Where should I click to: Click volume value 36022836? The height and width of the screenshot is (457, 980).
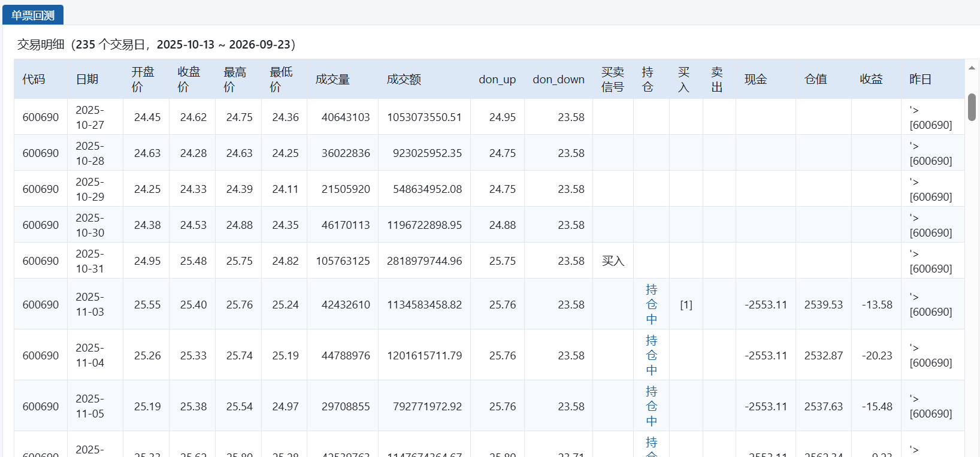tap(346, 153)
